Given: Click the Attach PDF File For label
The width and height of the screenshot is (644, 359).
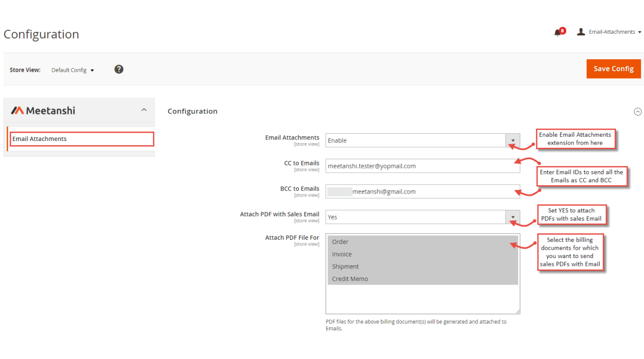Looking at the screenshot, I should point(292,238).
